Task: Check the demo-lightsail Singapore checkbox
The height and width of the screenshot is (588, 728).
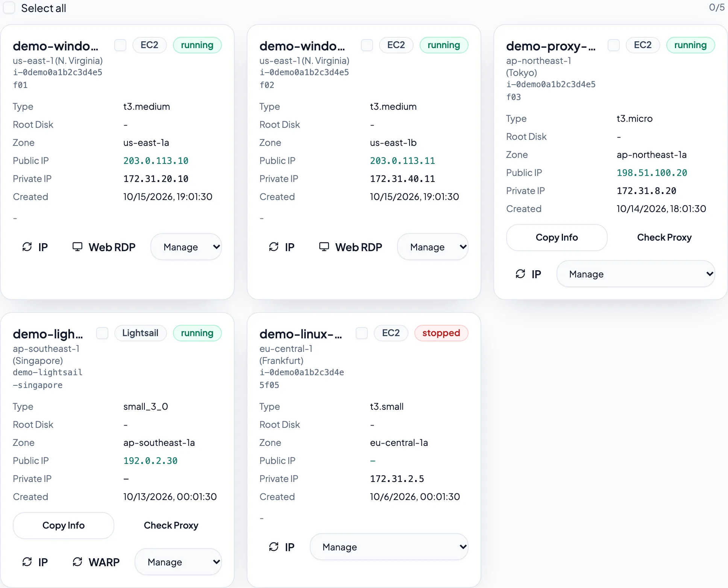Action: click(x=102, y=333)
